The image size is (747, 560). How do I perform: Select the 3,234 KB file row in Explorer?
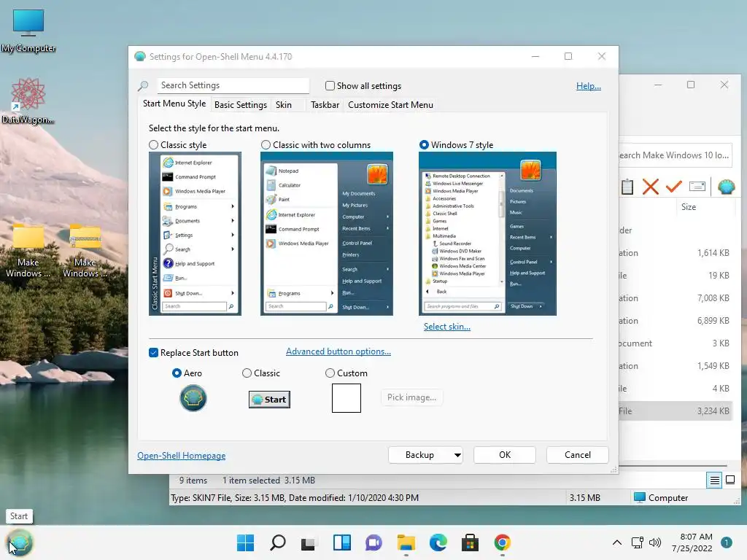click(x=676, y=411)
